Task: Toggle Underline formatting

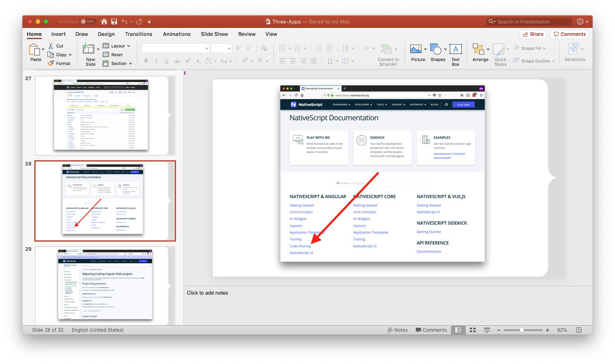Action: pyautogui.click(x=166, y=61)
